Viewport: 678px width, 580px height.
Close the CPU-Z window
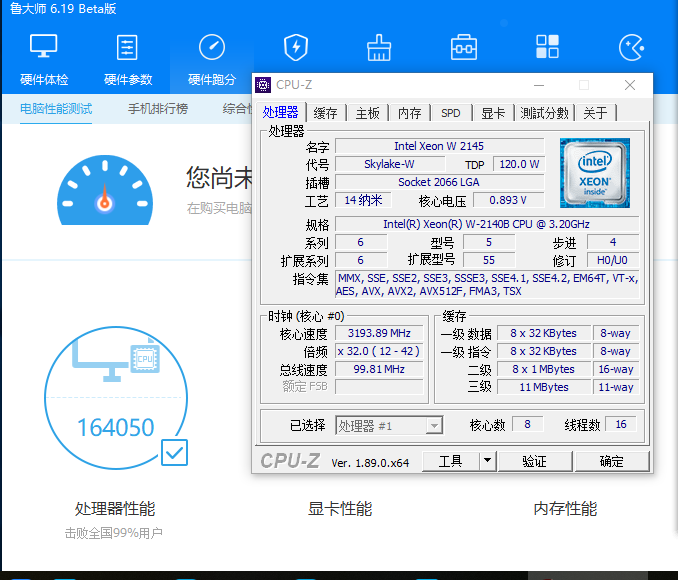[x=630, y=85]
